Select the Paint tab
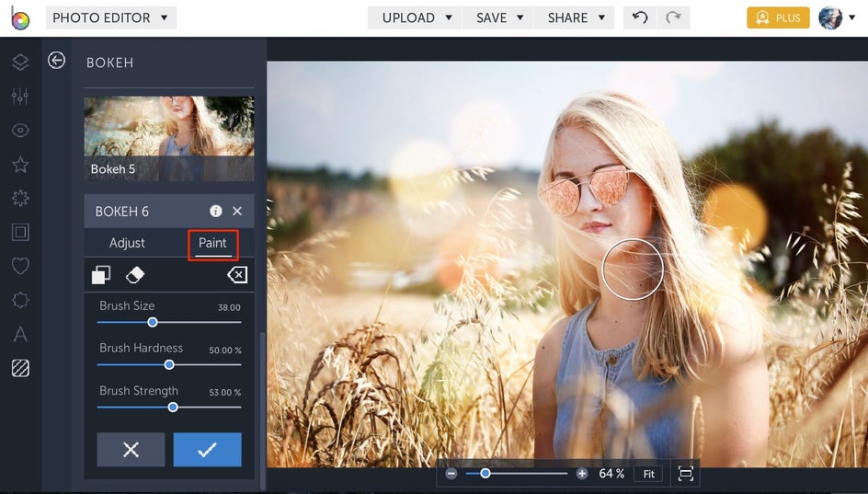Viewport: 868px width, 494px height. 212,243
